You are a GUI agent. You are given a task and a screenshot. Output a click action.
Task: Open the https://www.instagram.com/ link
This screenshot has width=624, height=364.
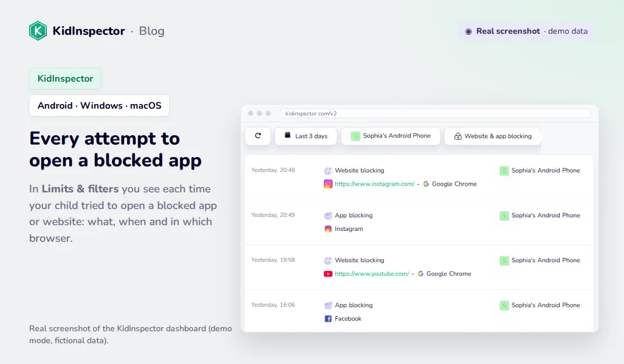pos(374,184)
